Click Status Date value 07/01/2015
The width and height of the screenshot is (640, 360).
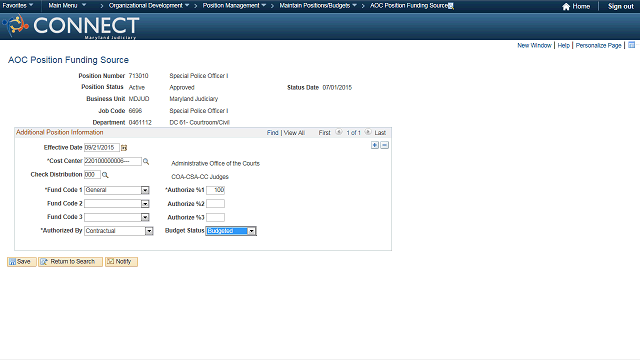pos(337,87)
